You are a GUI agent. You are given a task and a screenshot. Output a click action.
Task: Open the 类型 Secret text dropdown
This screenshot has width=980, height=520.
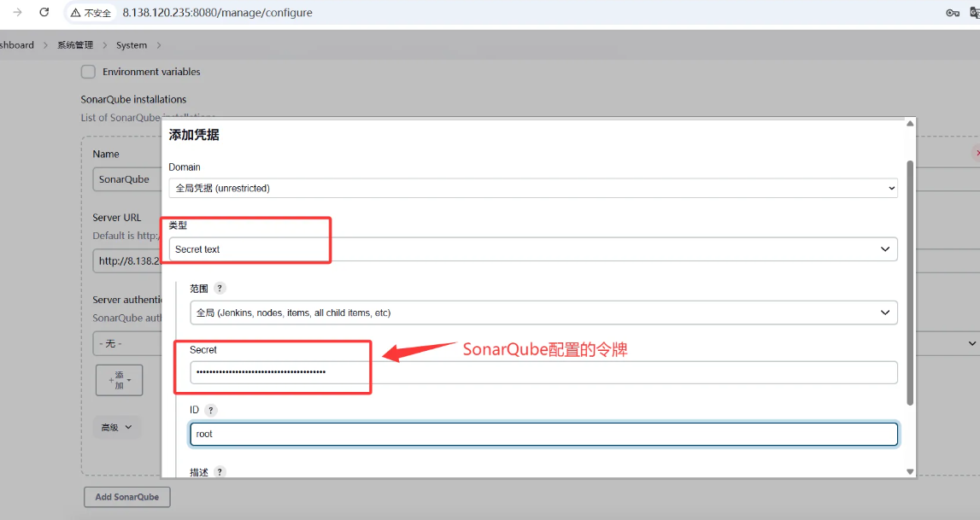point(533,249)
